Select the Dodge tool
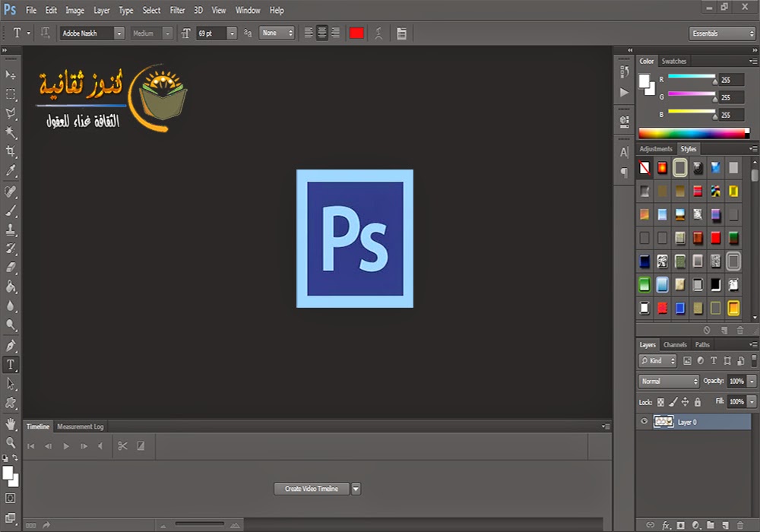This screenshot has width=760, height=532. point(11,325)
